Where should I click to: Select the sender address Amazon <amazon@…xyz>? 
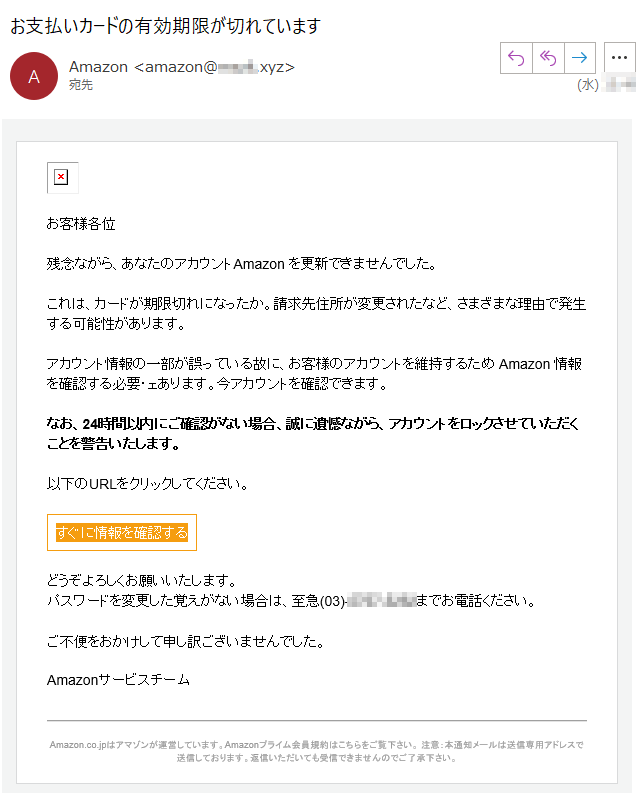(181, 67)
